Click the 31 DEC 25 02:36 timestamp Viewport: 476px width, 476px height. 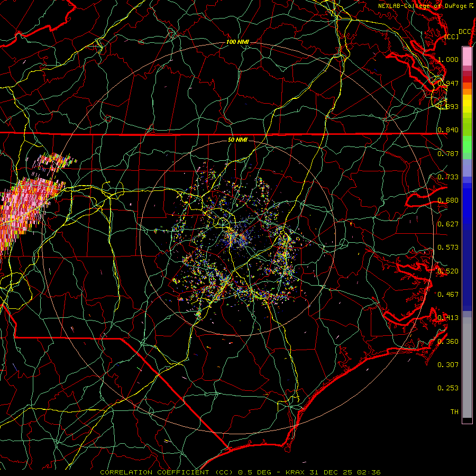click(x=345, y=472)
